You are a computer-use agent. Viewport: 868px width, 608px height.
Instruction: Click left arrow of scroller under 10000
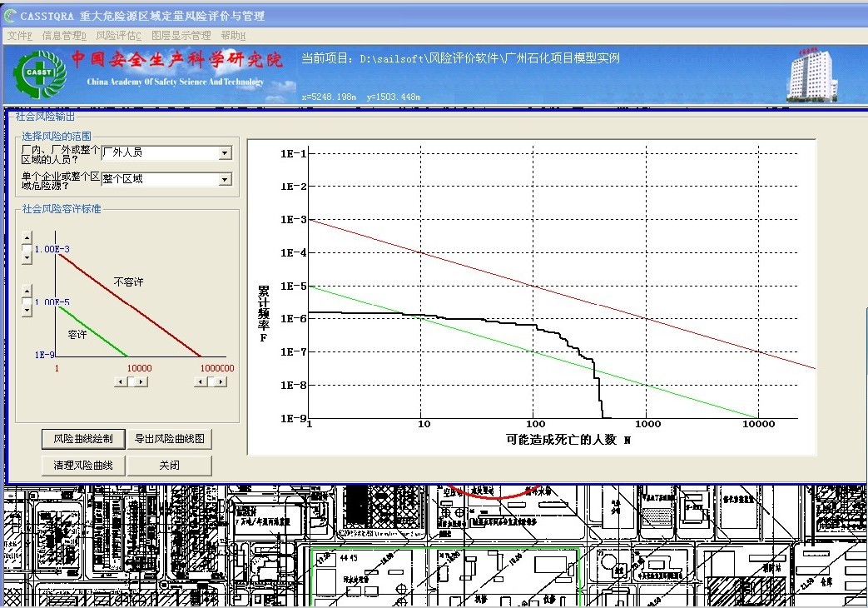point(121,381)
